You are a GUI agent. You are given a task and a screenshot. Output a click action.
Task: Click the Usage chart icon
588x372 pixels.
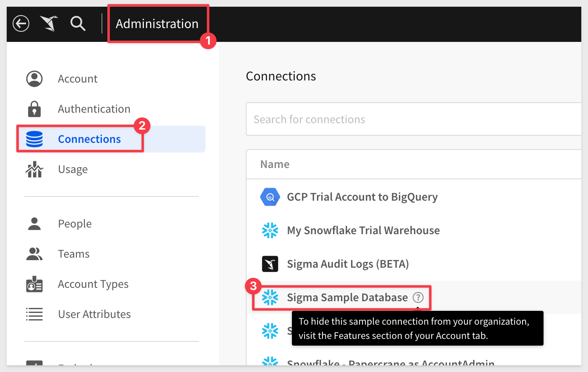[34, 169]
